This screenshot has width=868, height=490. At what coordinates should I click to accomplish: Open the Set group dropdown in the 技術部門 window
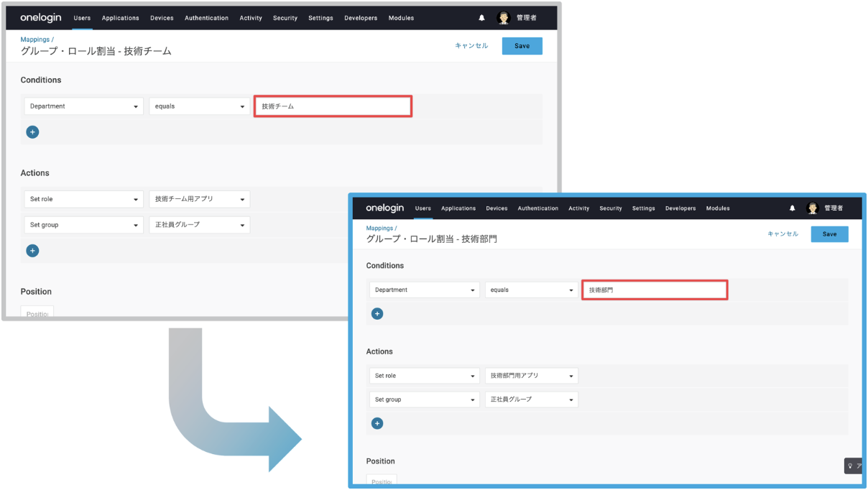click(424, 399)
